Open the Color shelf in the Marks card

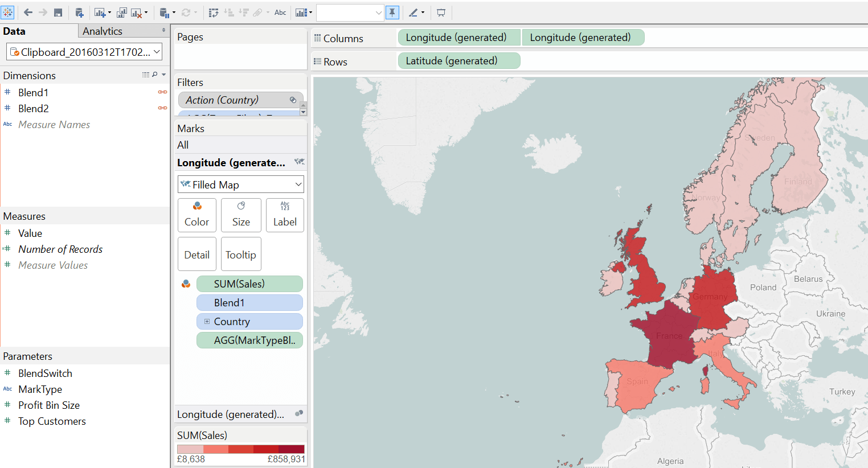197,215
